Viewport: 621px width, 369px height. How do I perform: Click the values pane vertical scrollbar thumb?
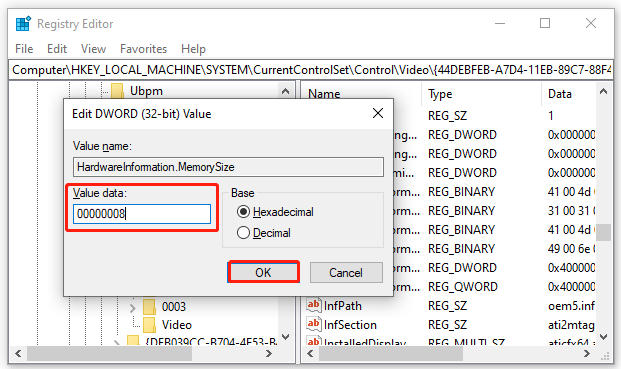point(603,232)
